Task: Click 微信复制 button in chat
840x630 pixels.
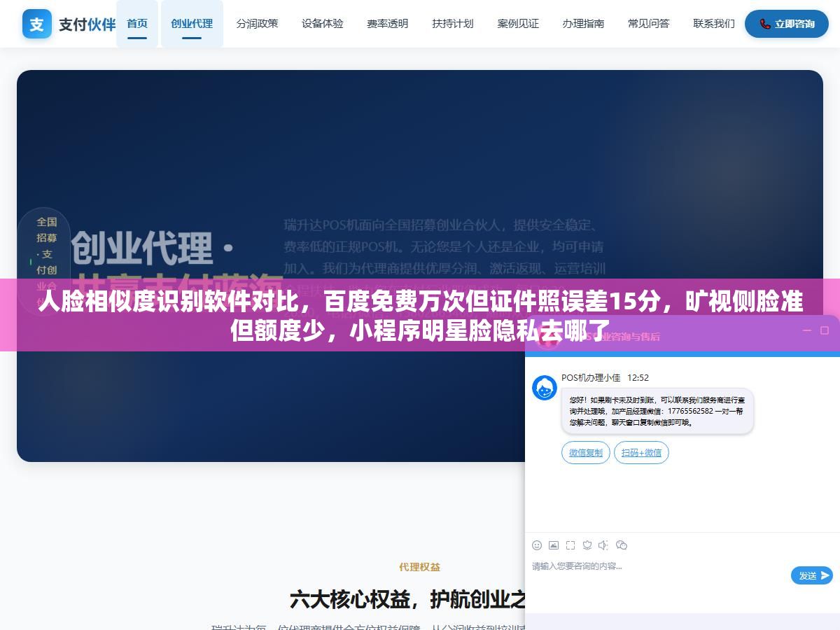Action: click(x=586, y=453)
